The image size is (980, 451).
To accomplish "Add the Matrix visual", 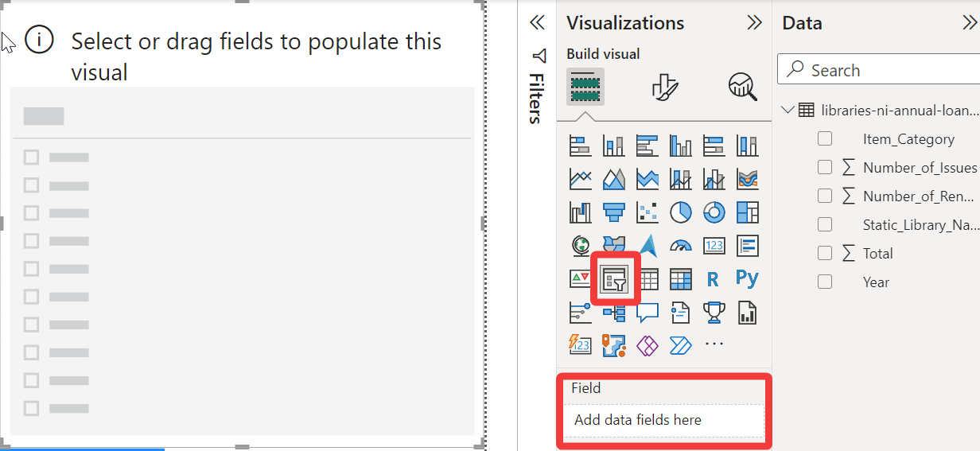I will (680, 279).
